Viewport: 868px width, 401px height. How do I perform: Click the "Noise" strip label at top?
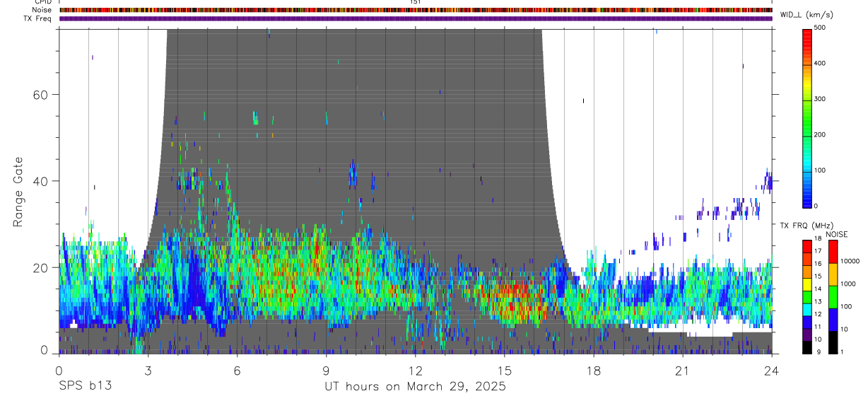[42, 10]
